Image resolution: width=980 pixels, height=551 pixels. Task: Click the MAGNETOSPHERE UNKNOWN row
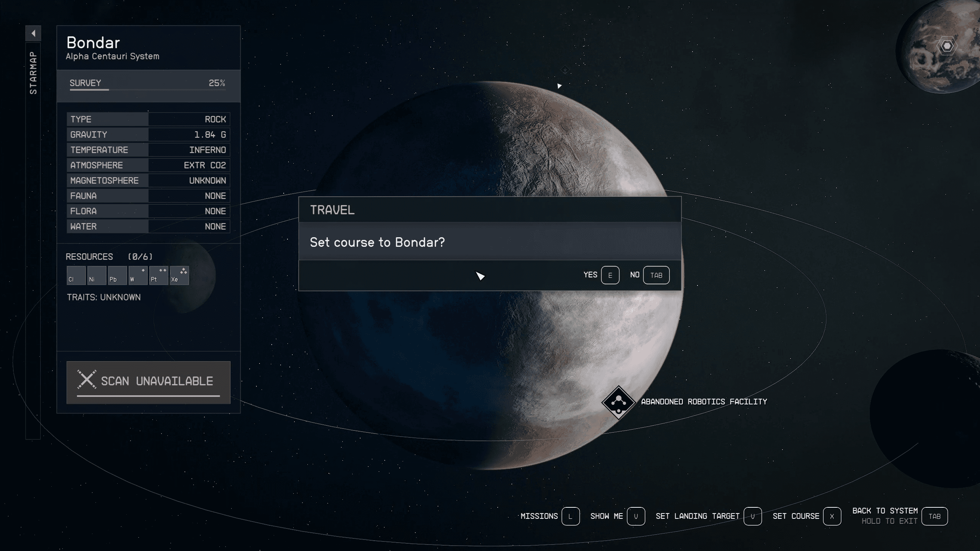pyautogui.click(x=149, y=181)
